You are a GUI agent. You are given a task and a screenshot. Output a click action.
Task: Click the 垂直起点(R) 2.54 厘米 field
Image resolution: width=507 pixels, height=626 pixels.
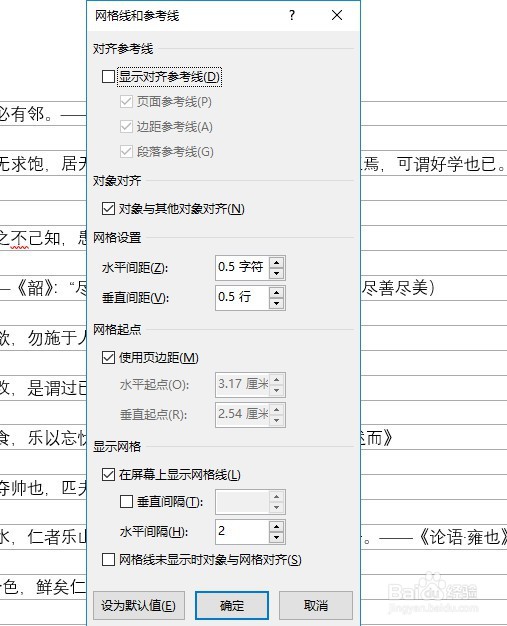point(242,415)
